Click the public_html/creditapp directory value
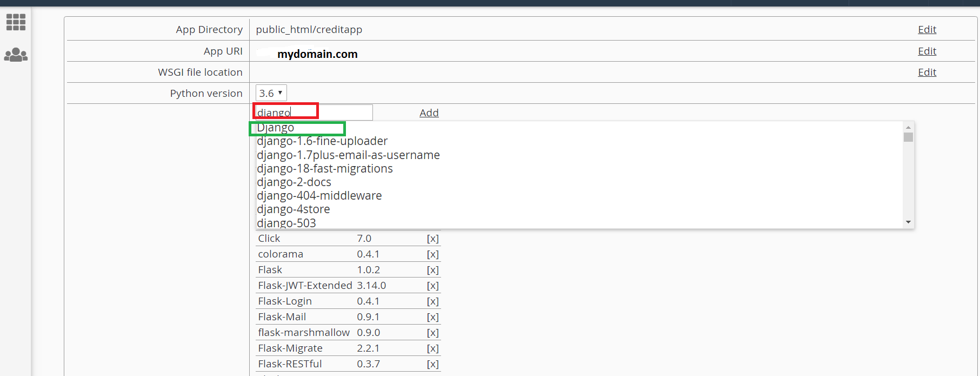 [x=309, y=30]
